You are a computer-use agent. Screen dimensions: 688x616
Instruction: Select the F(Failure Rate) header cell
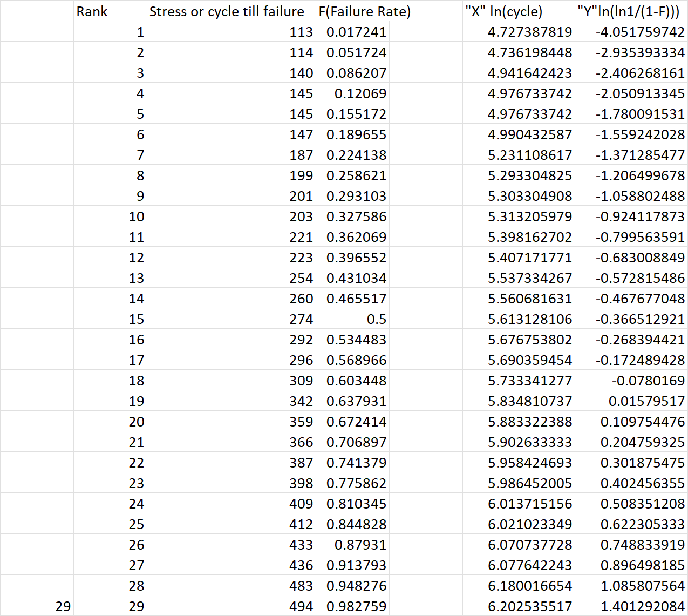pyautogui.click(x=364, y=11)
